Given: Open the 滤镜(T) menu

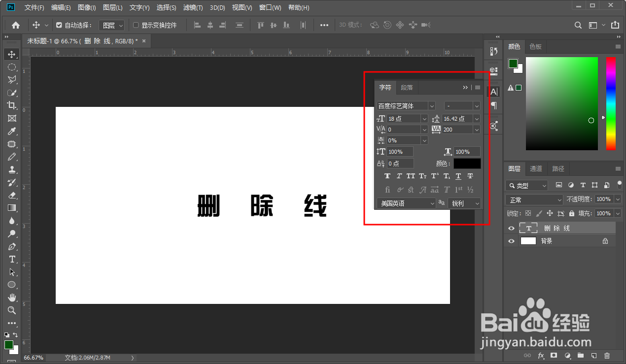Looking at the screenshot, I should click(x=193, y=7).
